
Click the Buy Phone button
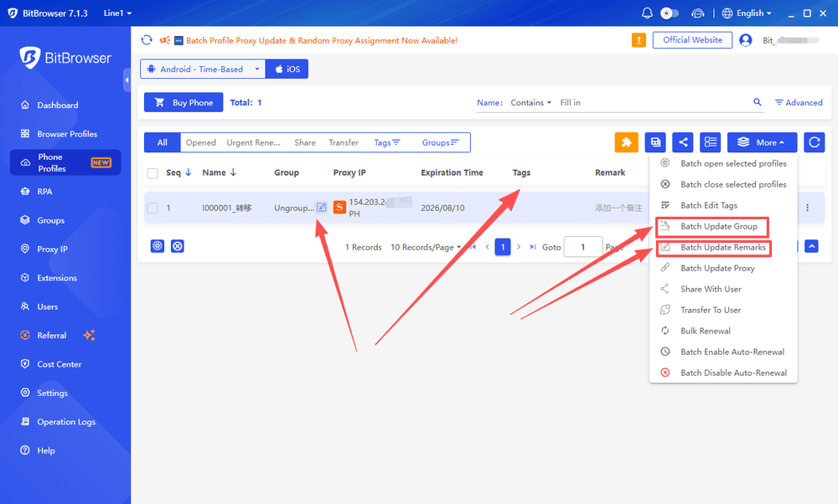pyautogui.click(x=184, y=102)
